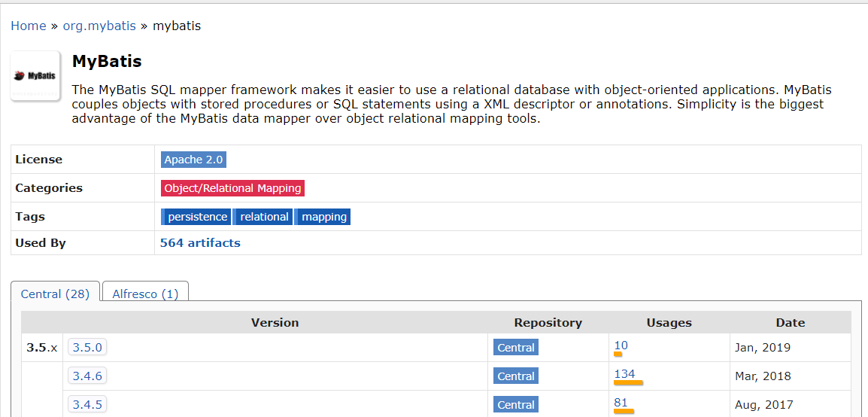Open the 134 usages link
868x417 pixels.
624,374
